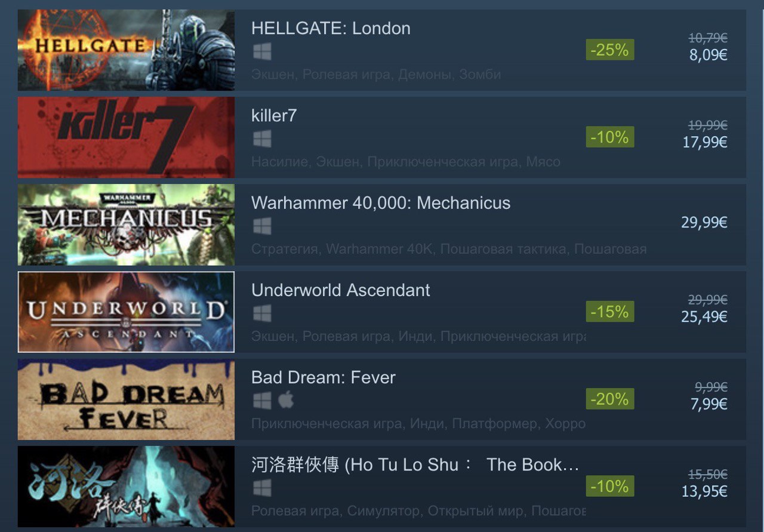Click Windows icon under Warhammer 40,000: Mechanicus
The width and height of the screenshot is (764, 532).
click(x=262, y=226)
